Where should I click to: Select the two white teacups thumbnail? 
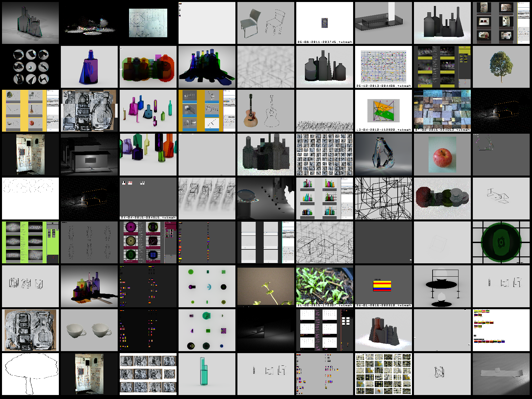click(89, 330)
